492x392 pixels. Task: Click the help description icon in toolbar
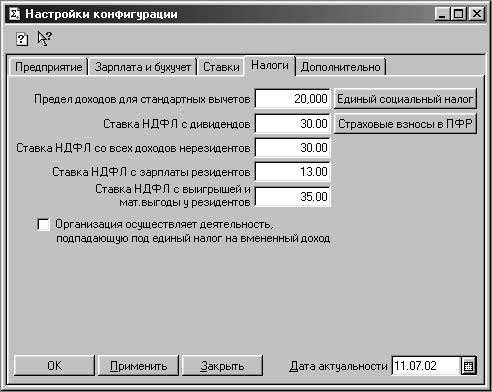coord(22,39)
